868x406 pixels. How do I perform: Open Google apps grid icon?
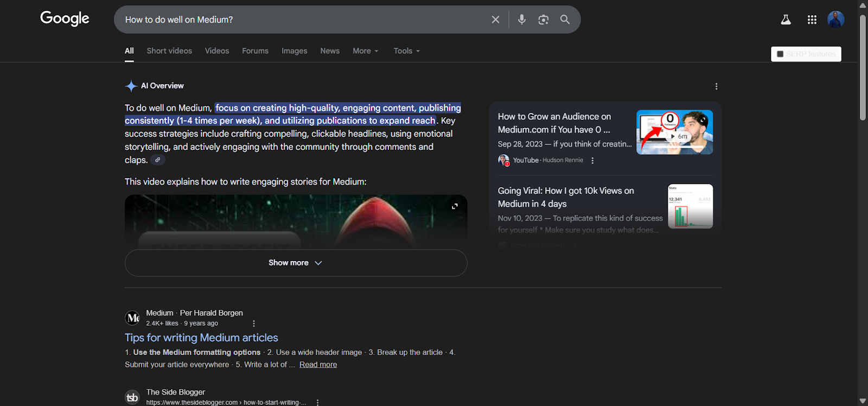(812, 20)
